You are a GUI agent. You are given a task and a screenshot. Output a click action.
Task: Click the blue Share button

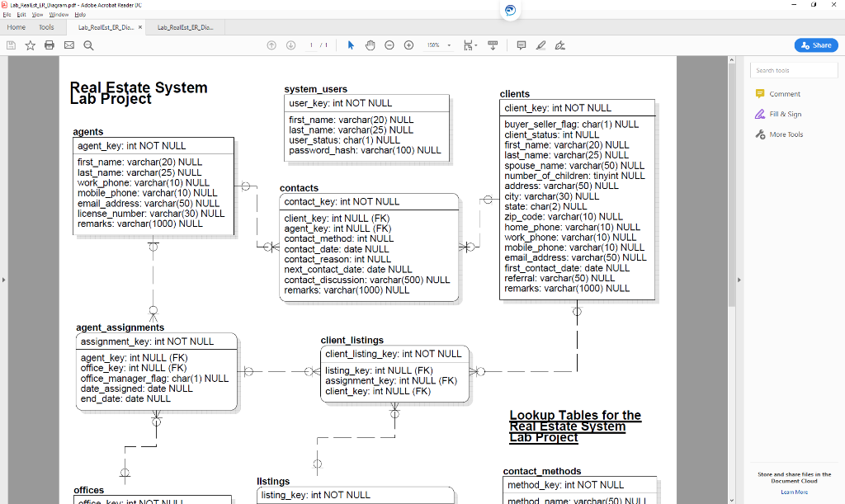click(815, 45)
